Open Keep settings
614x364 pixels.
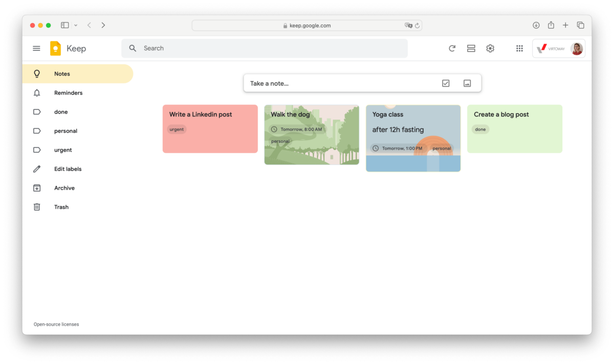click(x=490, y=48)
